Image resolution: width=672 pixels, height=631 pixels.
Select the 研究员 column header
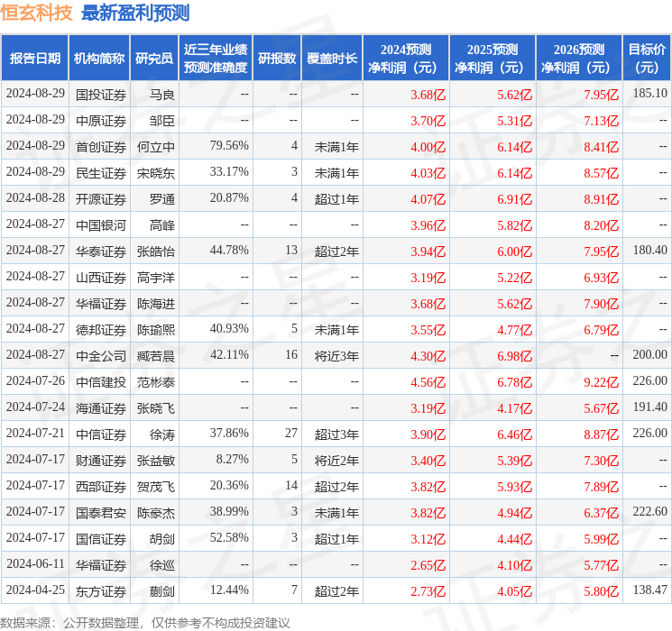click(x=154, y=59)
